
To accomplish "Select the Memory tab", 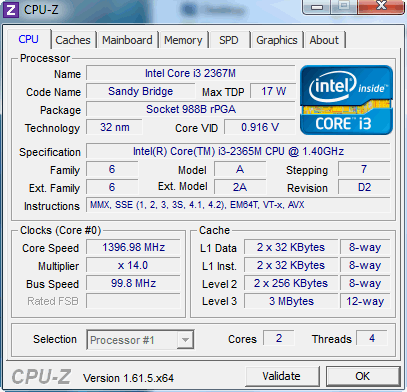I will (x=183, y=40).
